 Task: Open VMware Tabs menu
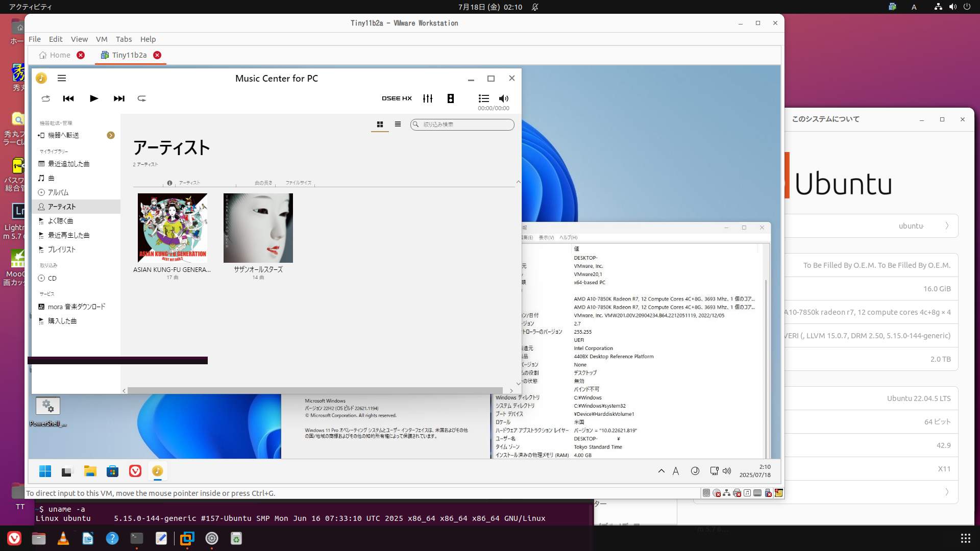(124, 39)
